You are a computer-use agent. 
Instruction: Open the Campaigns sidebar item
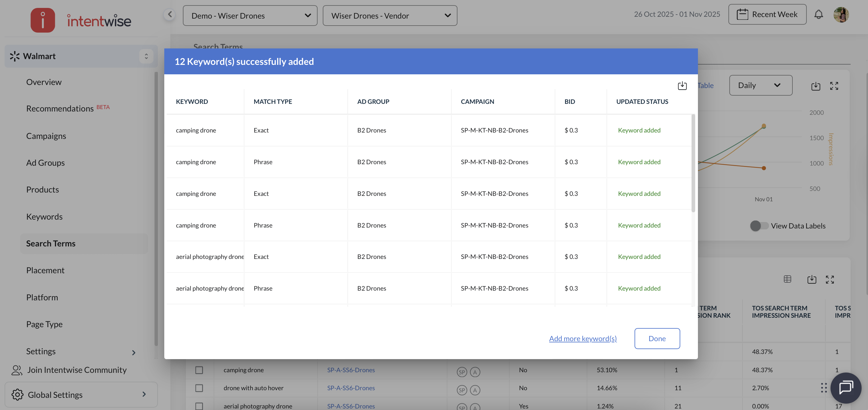coord(46,136)
